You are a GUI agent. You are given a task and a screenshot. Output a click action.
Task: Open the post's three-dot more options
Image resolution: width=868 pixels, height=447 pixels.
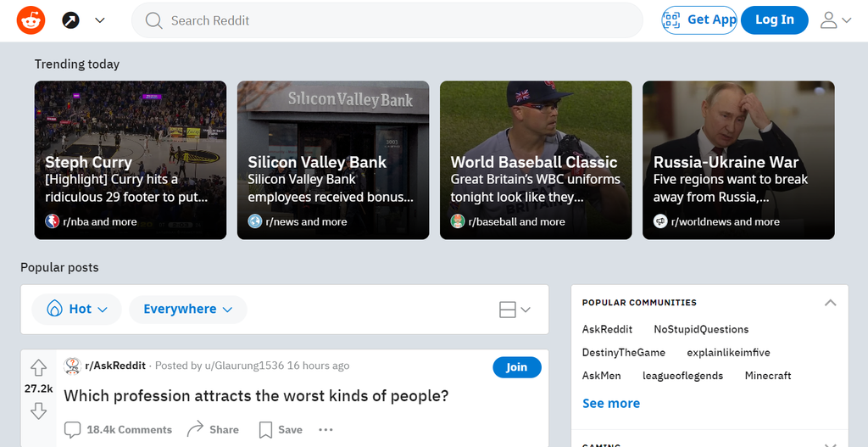tap(325, 429)
